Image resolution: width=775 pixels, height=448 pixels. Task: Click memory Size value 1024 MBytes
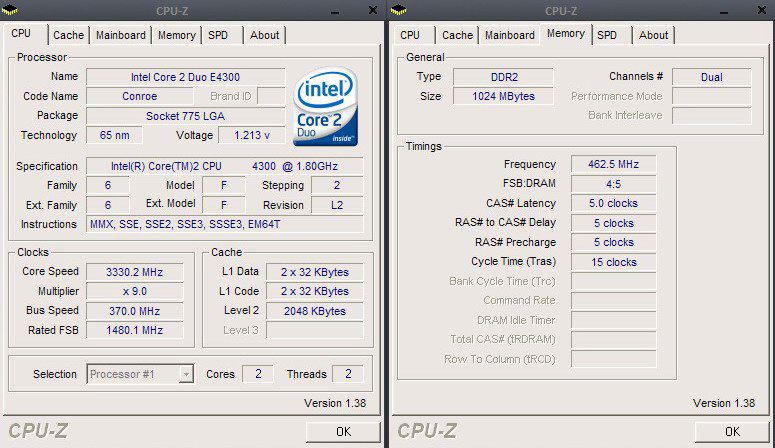[504, 96]
